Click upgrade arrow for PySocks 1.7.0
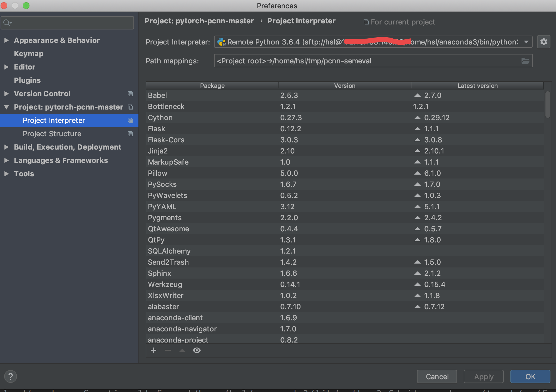556x392 pixels. 417,184
